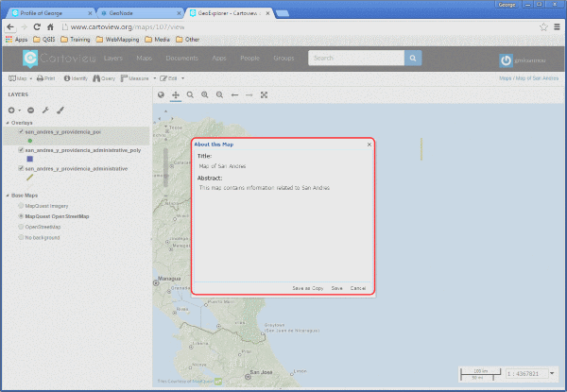Zoom to max extent icon

point(264,95)
